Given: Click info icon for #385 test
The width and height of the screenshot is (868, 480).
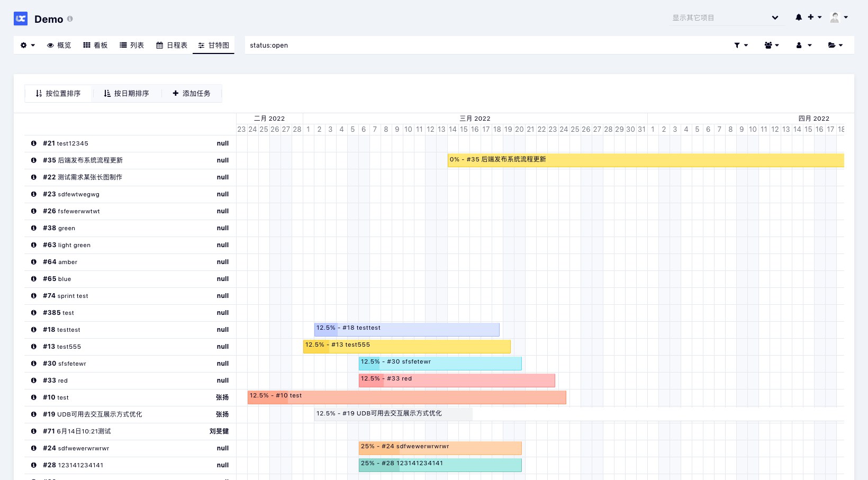Looking at the screenshot, I should pos(33,313).
